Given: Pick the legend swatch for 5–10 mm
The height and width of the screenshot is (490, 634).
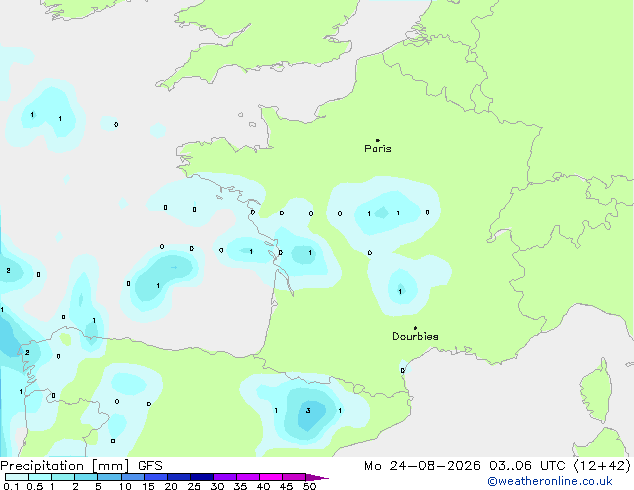Looking at the screenshot, I should [x=109, y=477].
